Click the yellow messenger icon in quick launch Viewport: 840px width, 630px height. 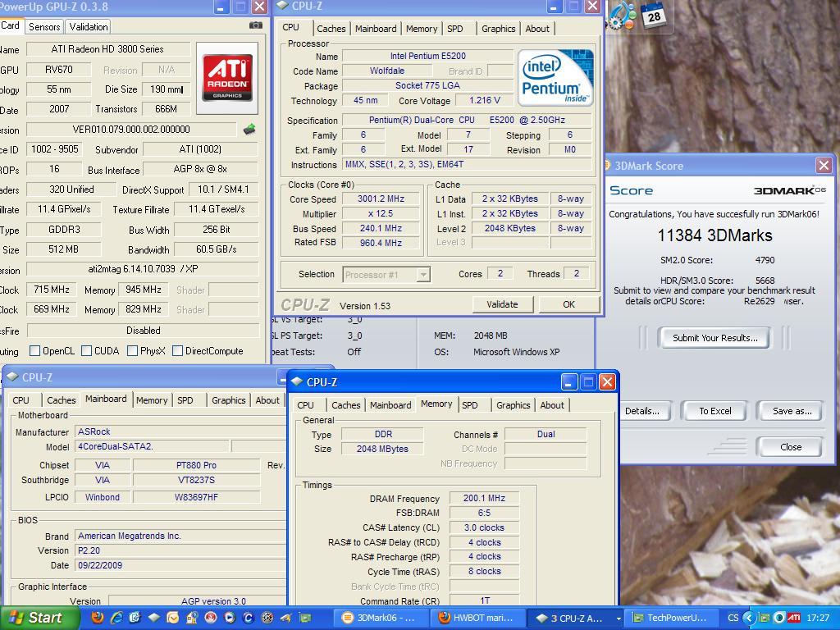(172, 618)
